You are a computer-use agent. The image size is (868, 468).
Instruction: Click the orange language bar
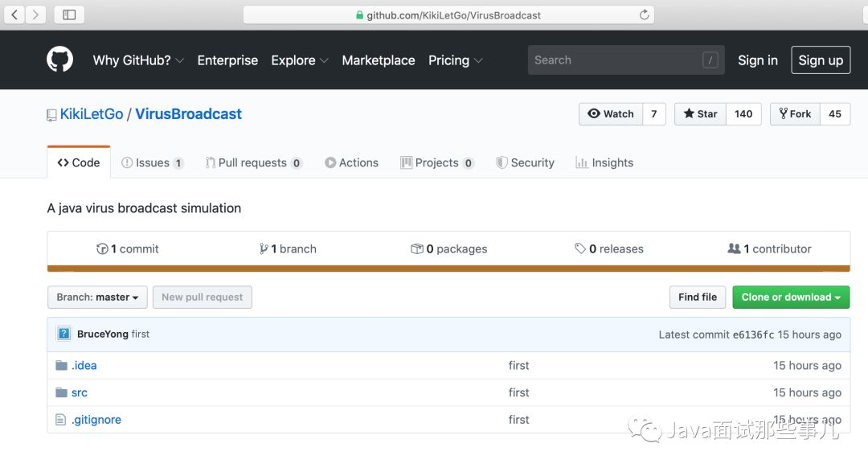(448, 269)
